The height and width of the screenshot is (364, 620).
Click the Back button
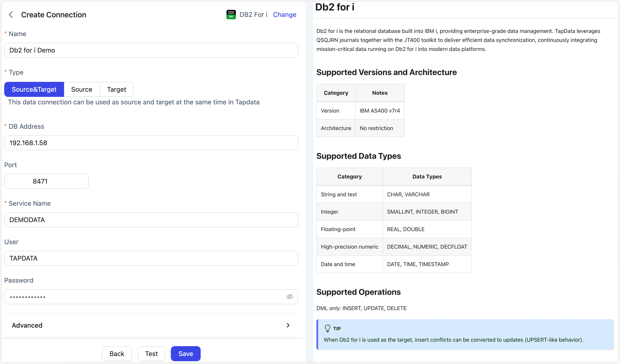[117, 353]
